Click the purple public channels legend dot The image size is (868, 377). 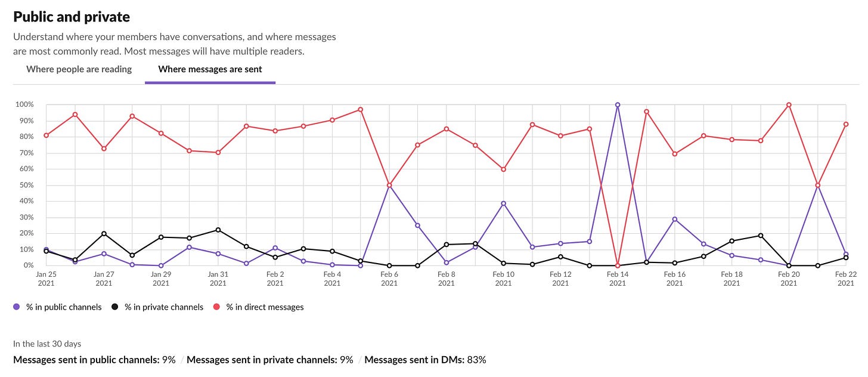17,307
